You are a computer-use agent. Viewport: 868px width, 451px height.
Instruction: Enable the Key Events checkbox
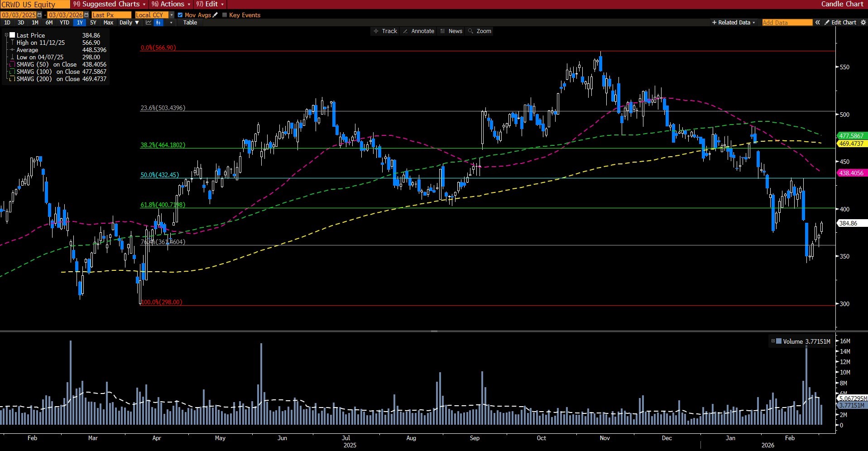tap(225, 15)
